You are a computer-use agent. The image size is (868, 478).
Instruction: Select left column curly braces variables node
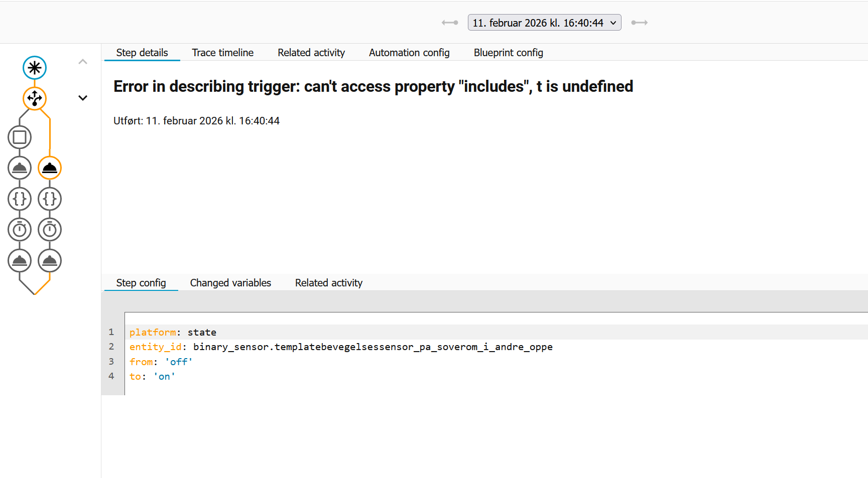[x=20, y=199]
